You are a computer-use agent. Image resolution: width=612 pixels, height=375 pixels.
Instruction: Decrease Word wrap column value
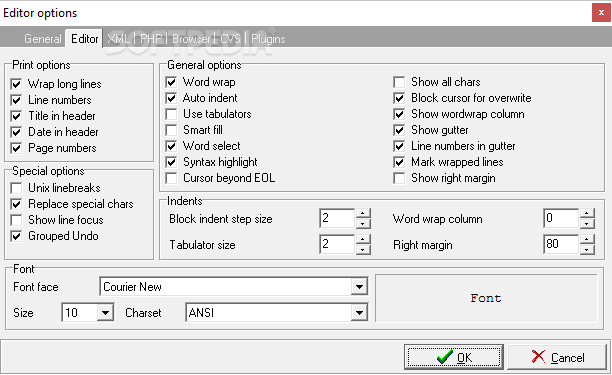coord(587,223)
